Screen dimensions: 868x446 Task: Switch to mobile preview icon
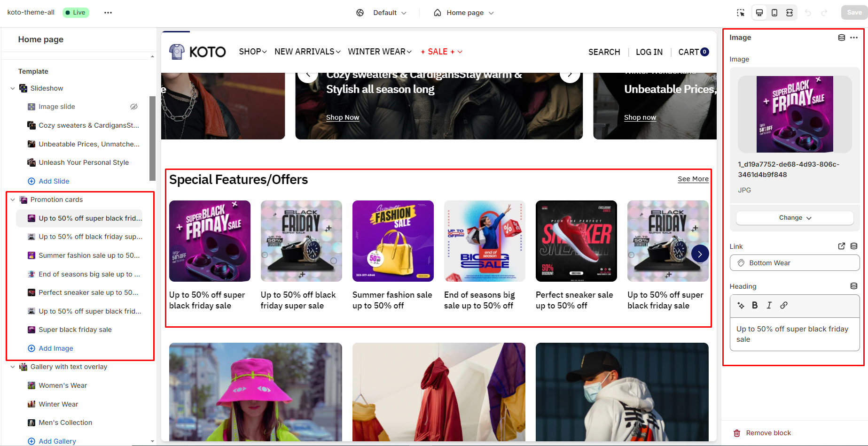(x=774, y=13)
